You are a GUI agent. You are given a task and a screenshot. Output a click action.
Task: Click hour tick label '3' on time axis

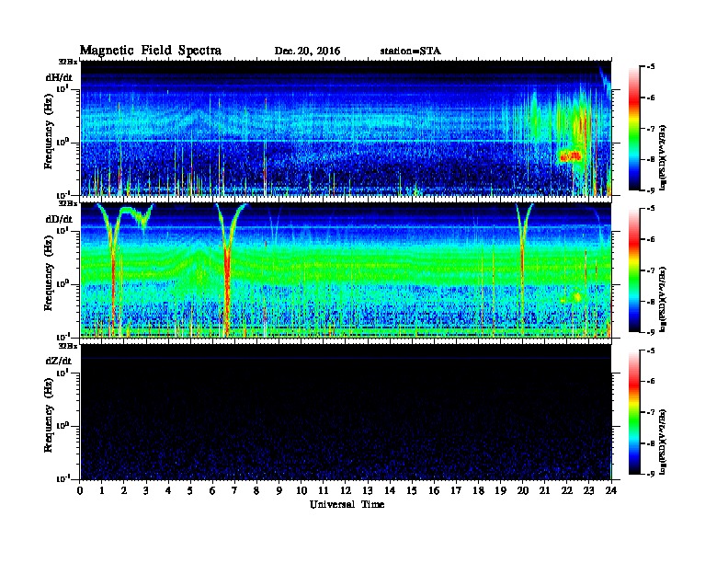point(146,491)
